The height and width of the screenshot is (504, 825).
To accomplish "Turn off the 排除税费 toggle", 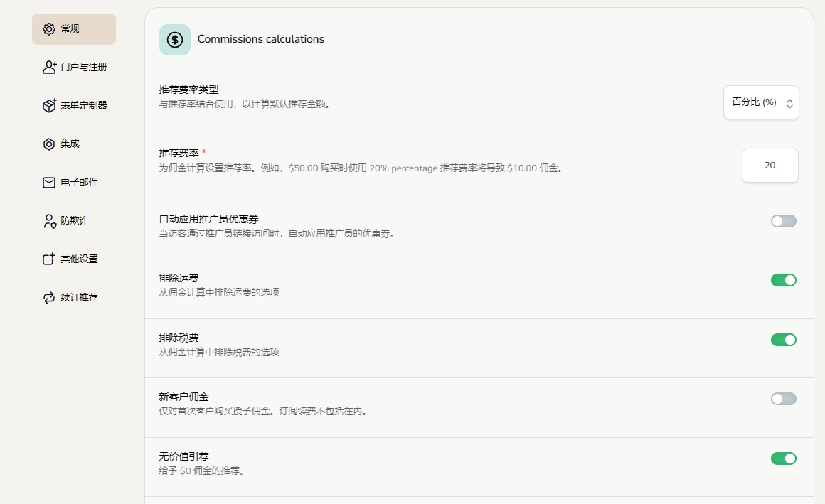I will [784, 340].
